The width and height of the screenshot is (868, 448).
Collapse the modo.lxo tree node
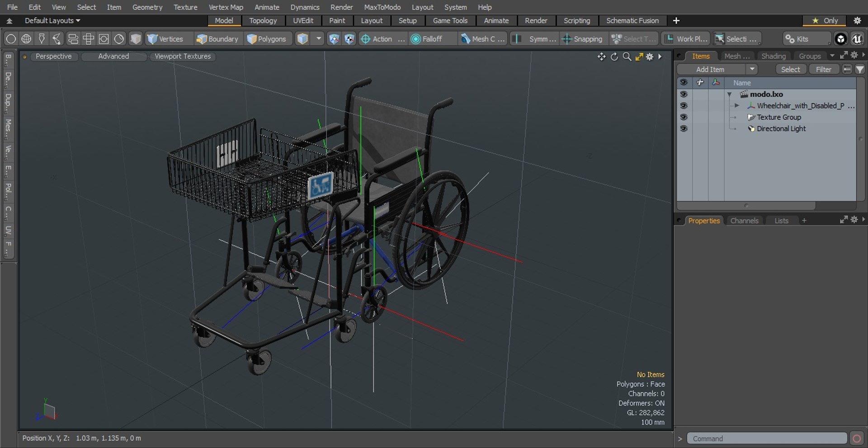coord(729,94)
